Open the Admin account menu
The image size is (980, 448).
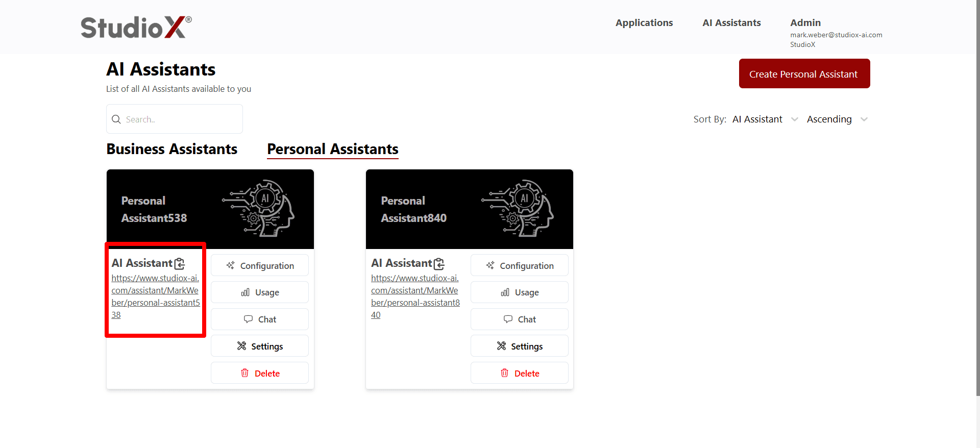(805, 23)
